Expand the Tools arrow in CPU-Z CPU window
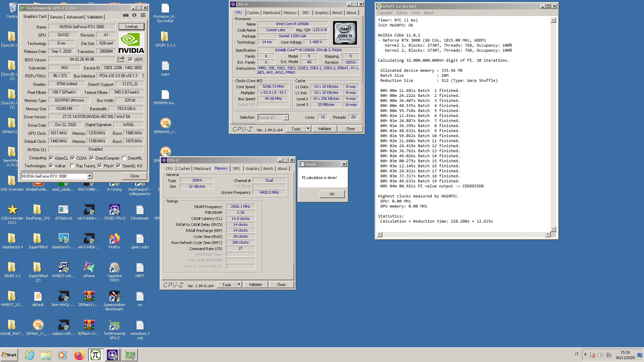 308,129
